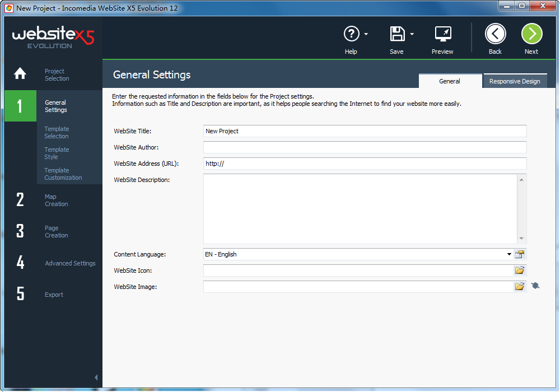Go to Advanced Settings step
Viewport: 560px width, 392px height.
tap(70, 263)
